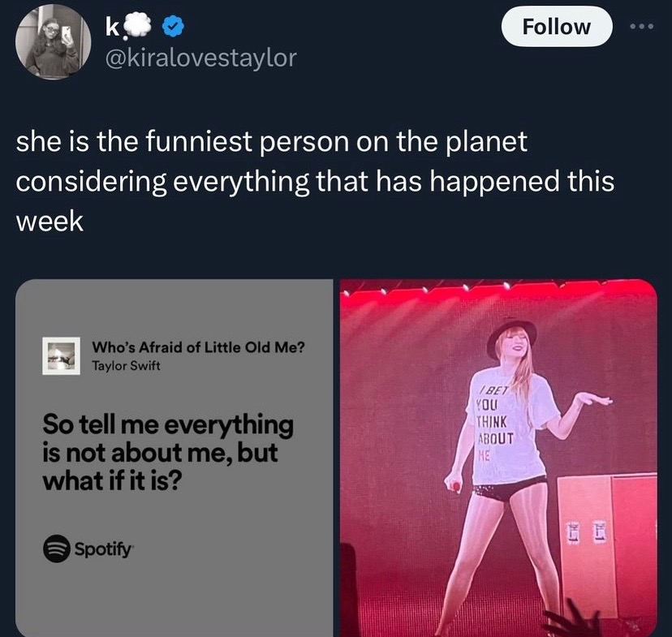Click the thought bubble emoji beside the name

point(140,28)
